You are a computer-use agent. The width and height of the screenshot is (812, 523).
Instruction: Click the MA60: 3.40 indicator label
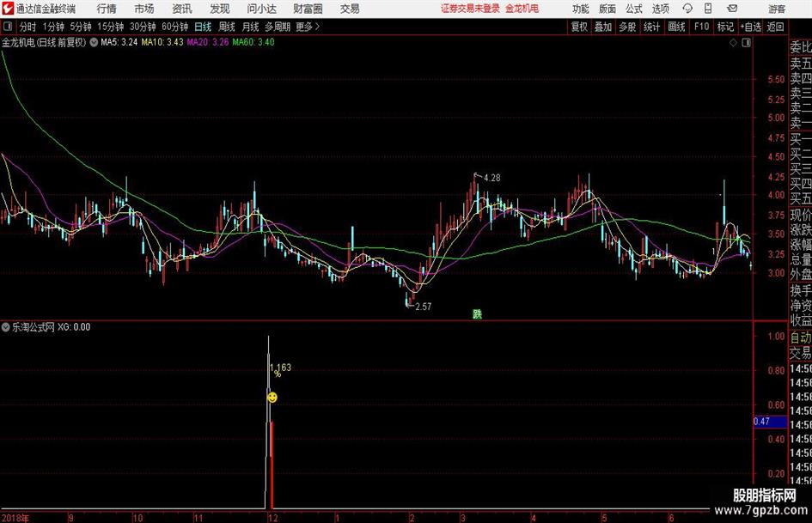click(x=253, y=42)
